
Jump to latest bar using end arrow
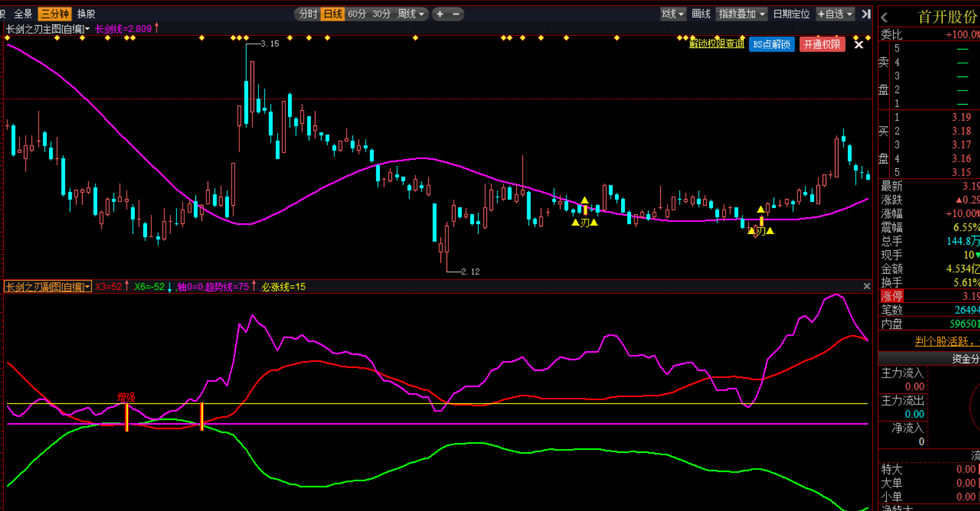click(x=865, y=14)
